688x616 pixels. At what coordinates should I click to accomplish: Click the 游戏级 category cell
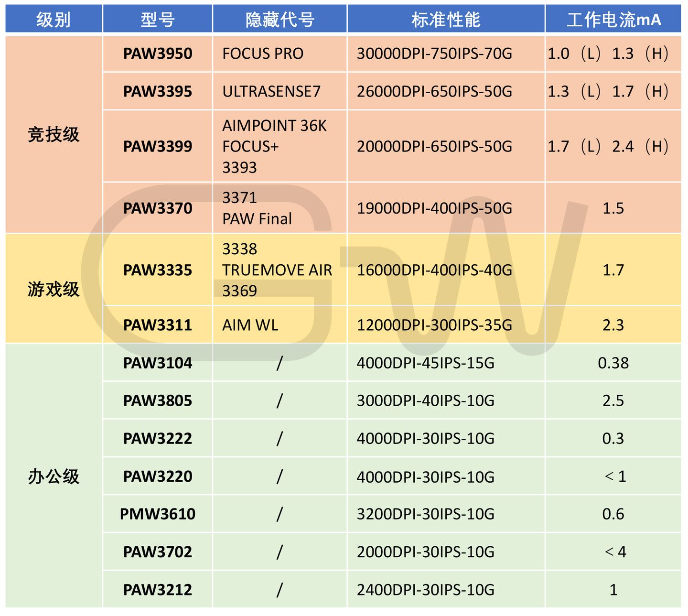point(54,289)
